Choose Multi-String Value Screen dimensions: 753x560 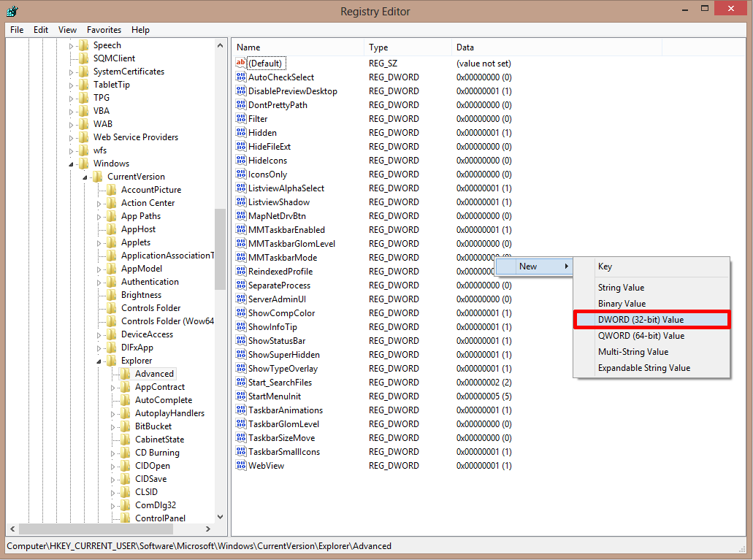tap(651, 352)
